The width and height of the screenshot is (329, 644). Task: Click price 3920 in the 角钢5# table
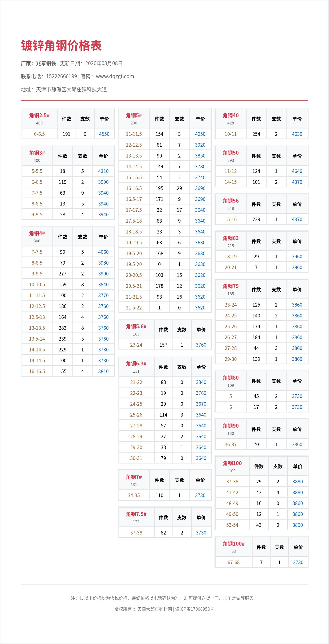point(200,145)
